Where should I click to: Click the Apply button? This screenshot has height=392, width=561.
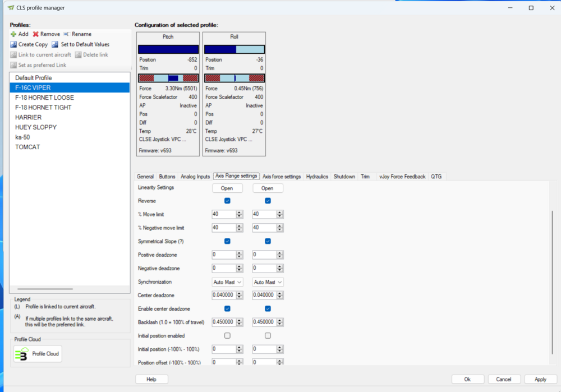[541, 379]
